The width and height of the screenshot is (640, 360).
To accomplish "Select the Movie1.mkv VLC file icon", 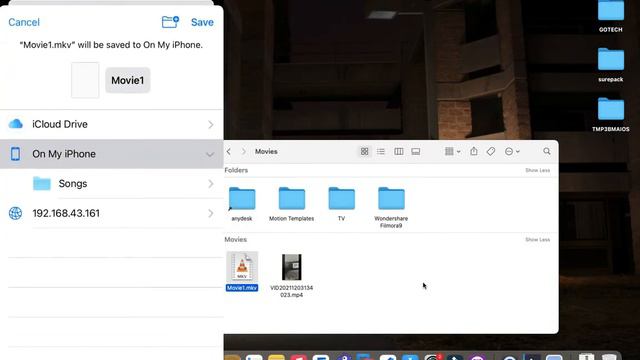I will tap(242, 266).
